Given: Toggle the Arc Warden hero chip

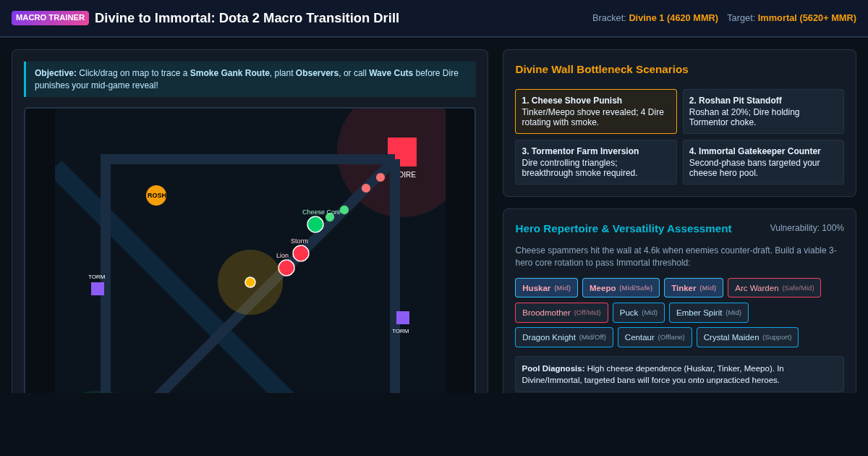Looking at the screenshot, I should pyautogui.click(x=774, y=288).
